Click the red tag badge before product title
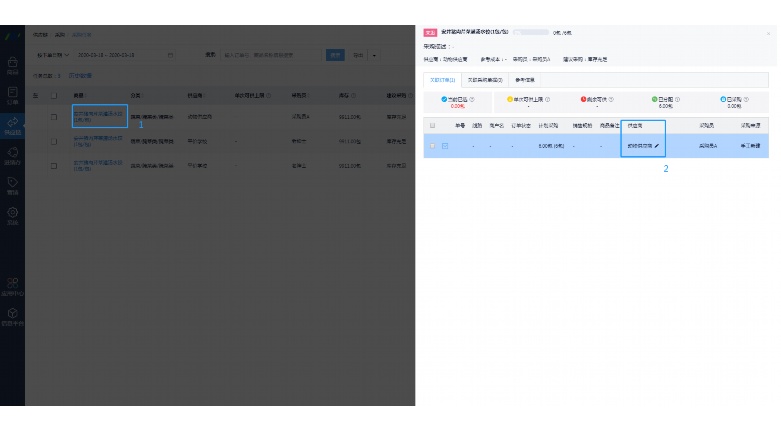Viewport: 781px width, 431px height. pyautogui.click(x=430, y=32)
